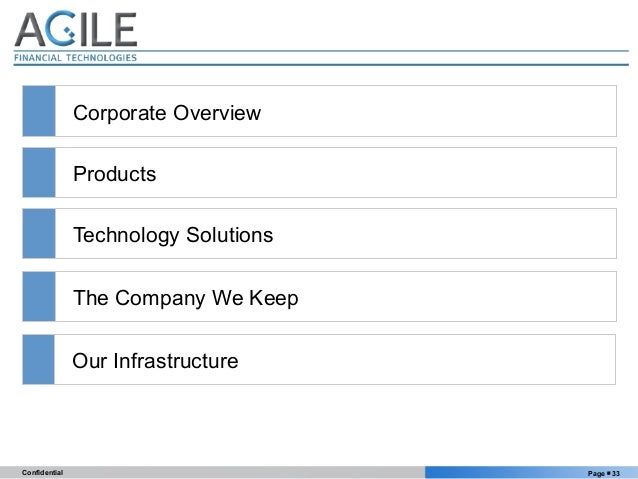The height and width of the screenshot is (479, 638).
Task: Click the blue square beside Corporate Overview
Action: [x=39, y=111]
